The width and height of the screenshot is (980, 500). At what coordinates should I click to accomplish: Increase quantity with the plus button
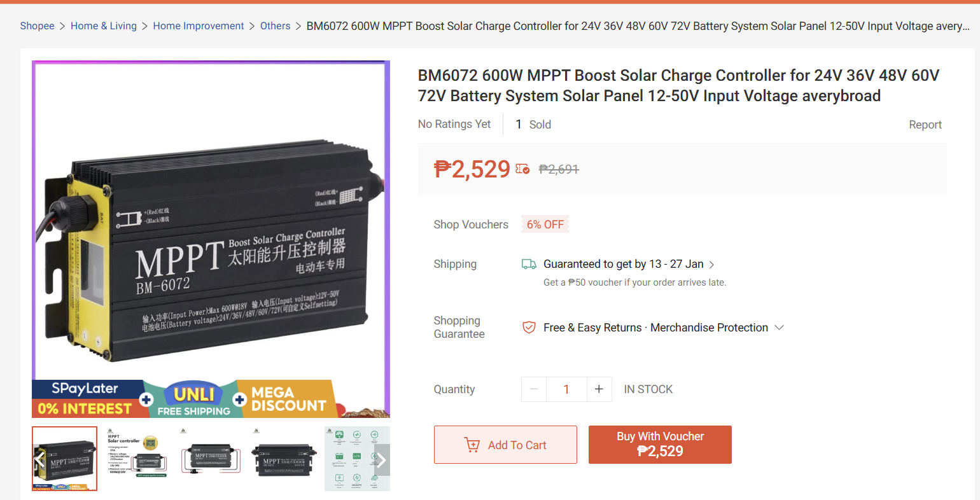point(599,389)
